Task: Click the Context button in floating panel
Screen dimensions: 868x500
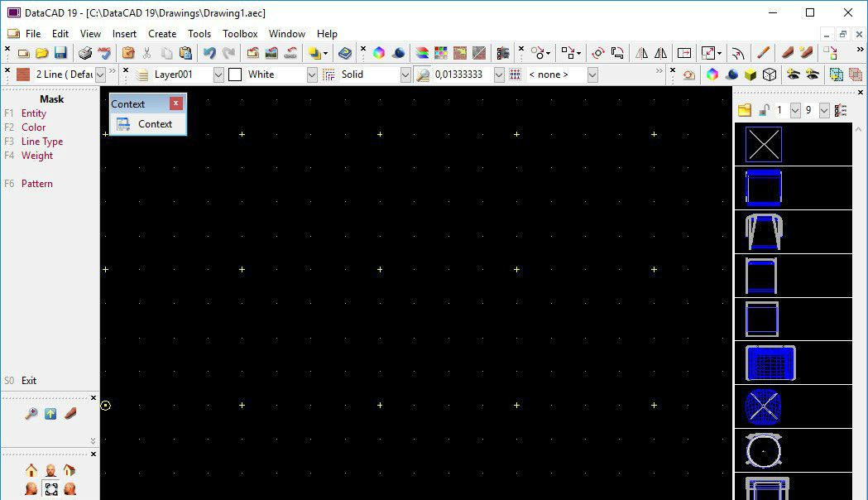Action: (x=147, y=124)
